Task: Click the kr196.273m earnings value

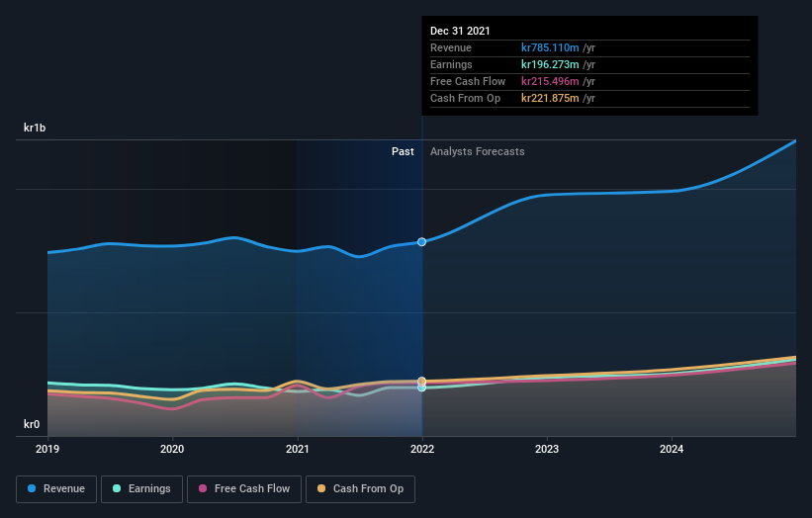Action: [550, 64]
